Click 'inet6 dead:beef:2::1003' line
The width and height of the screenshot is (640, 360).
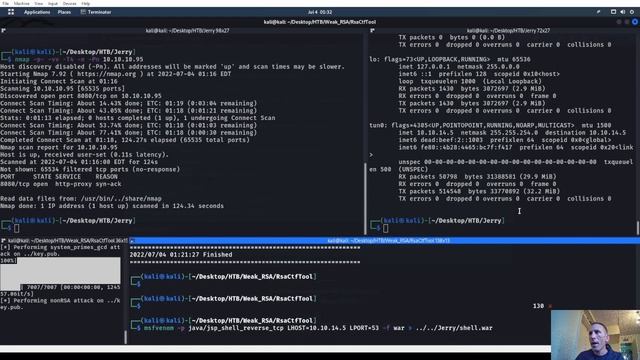point(505,140)
